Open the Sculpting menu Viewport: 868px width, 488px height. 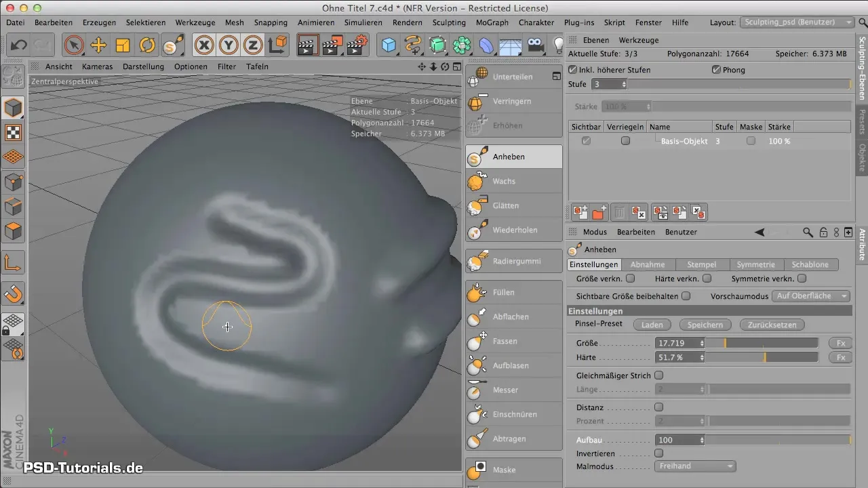point(449,22)
